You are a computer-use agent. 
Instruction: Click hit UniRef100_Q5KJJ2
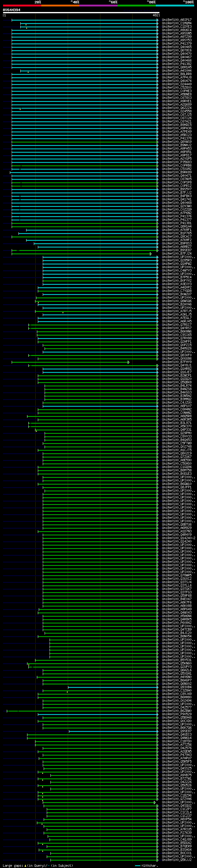tap(176, 860)
